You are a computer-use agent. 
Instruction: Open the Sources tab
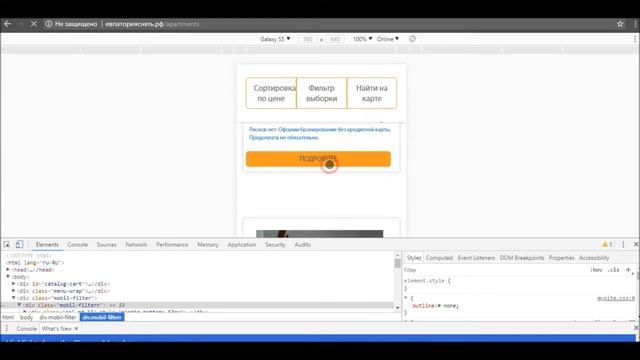pos(107,244)
